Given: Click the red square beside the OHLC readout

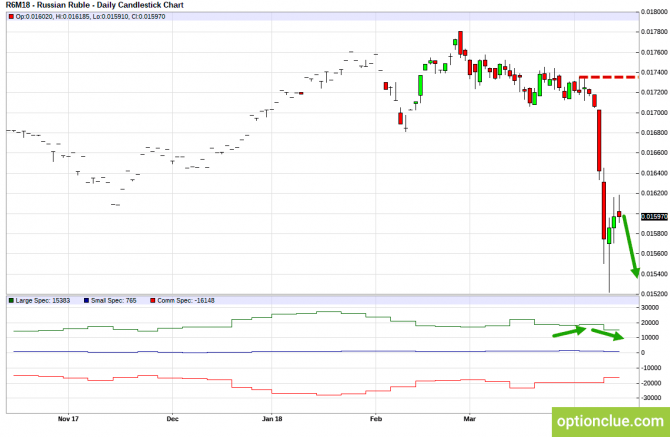Looking at the screenshot, I should (x=11, y=17).
